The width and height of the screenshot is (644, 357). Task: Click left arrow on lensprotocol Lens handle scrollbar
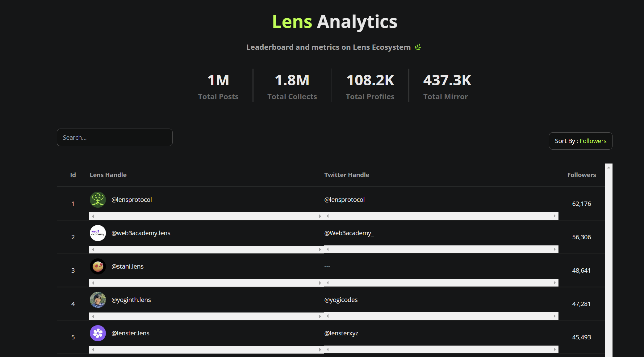pyautogui.click(x=93, y=216)
